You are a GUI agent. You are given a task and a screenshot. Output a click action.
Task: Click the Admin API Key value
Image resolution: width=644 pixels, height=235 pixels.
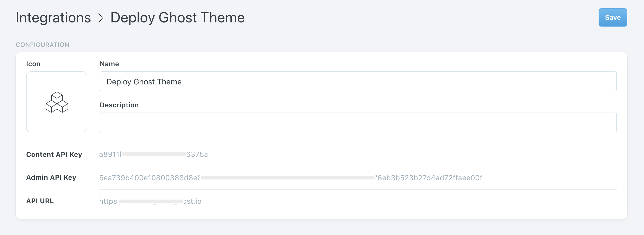coord(290,178)
